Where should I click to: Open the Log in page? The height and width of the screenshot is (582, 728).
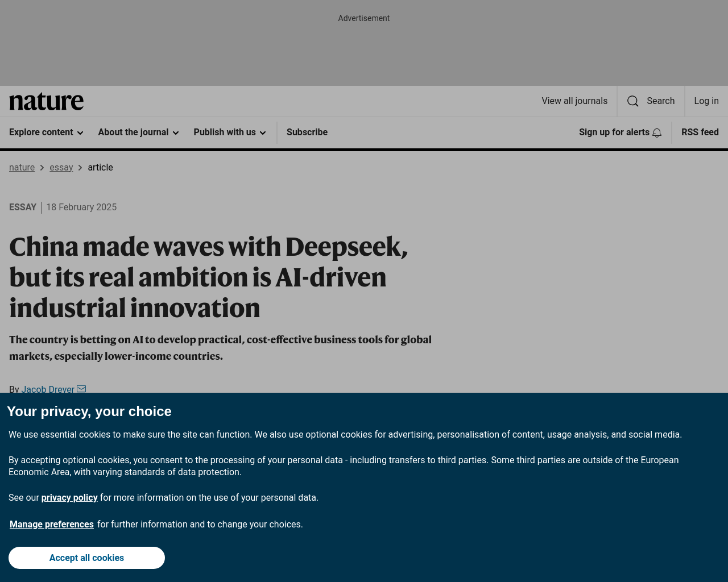(x=706, y=101)
